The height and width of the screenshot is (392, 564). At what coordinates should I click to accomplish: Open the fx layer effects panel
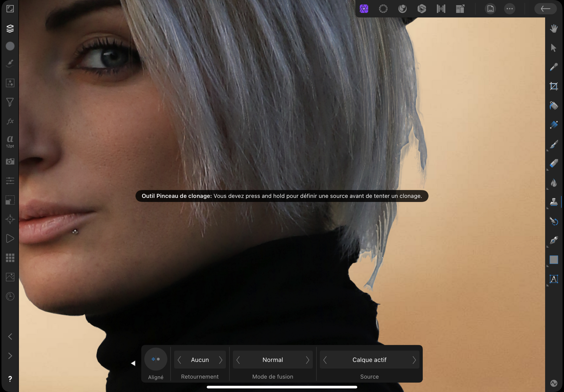tap(10, 121)
